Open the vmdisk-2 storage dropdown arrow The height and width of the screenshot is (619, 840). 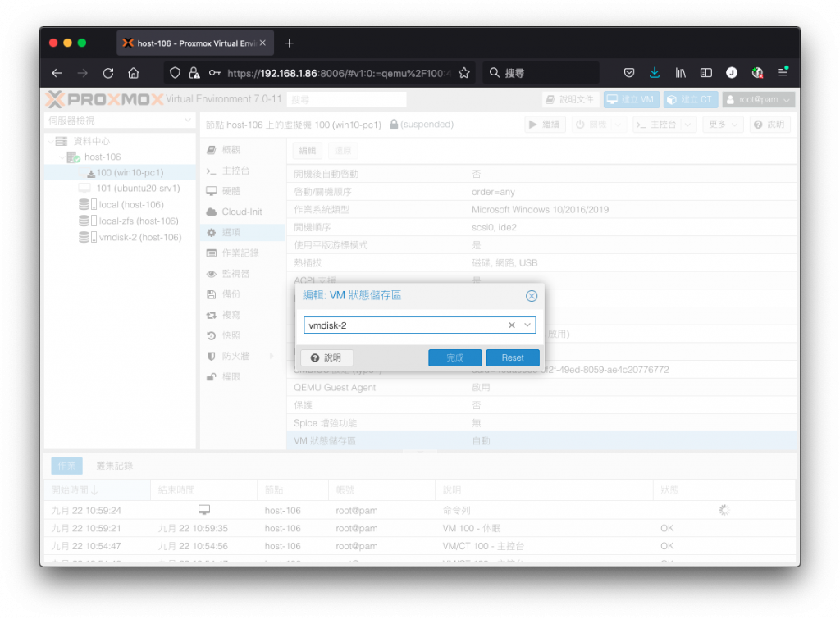527,325
